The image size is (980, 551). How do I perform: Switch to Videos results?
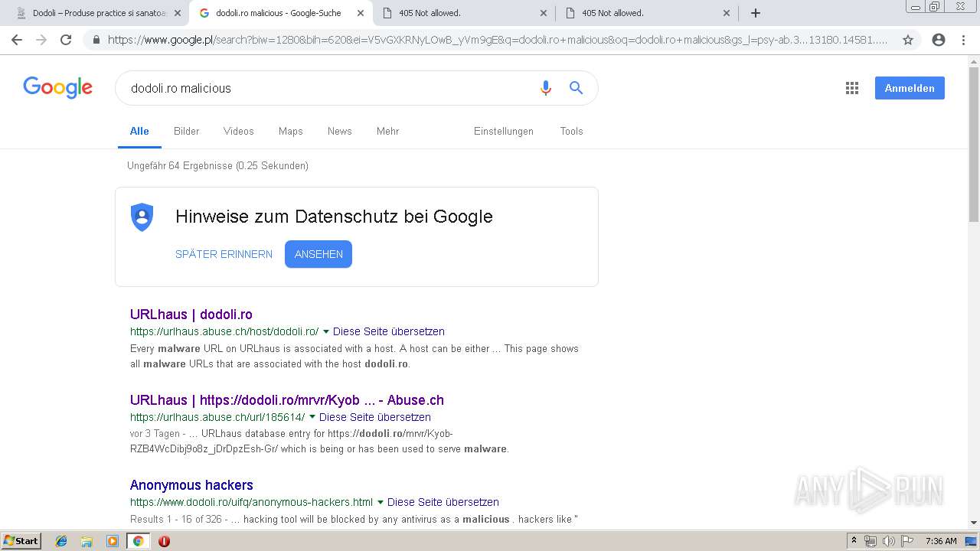click(x=238, y=131)
